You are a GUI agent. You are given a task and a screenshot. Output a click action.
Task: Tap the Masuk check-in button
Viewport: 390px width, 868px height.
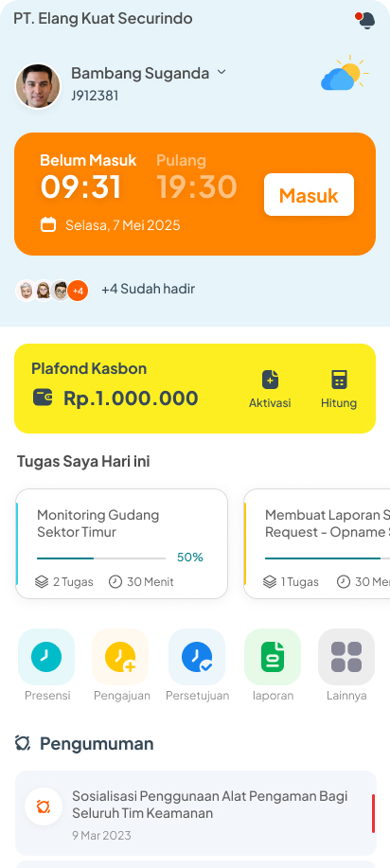(309, 194)
